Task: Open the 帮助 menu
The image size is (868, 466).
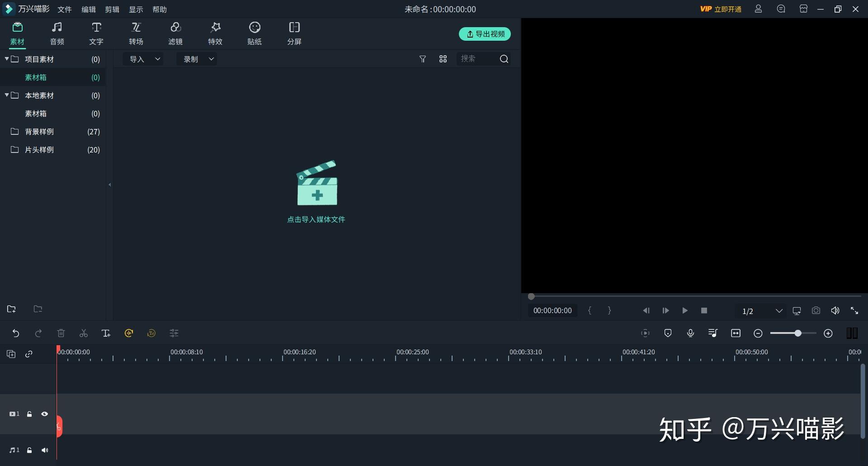Action: 160,10
